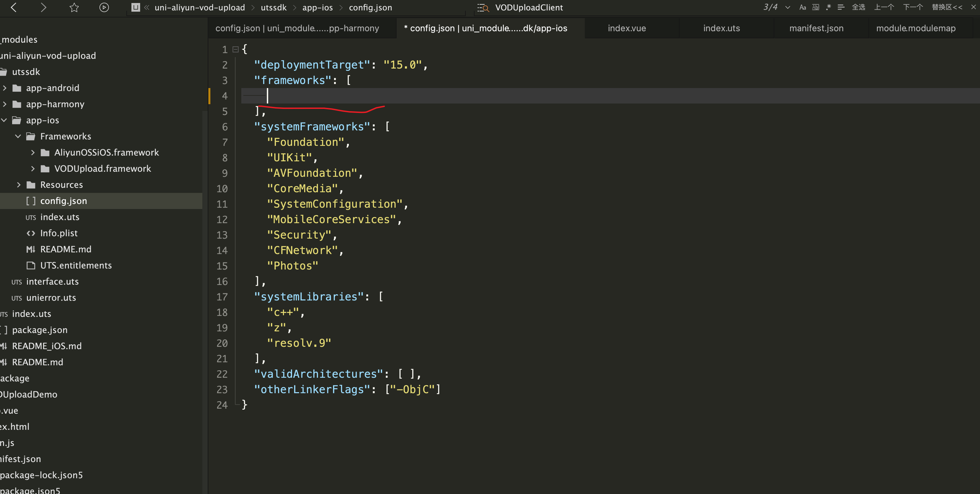This screenshot has width=980, height=494.
Task: Click 上一个 to go to the previous match
Action: (884, 7)
